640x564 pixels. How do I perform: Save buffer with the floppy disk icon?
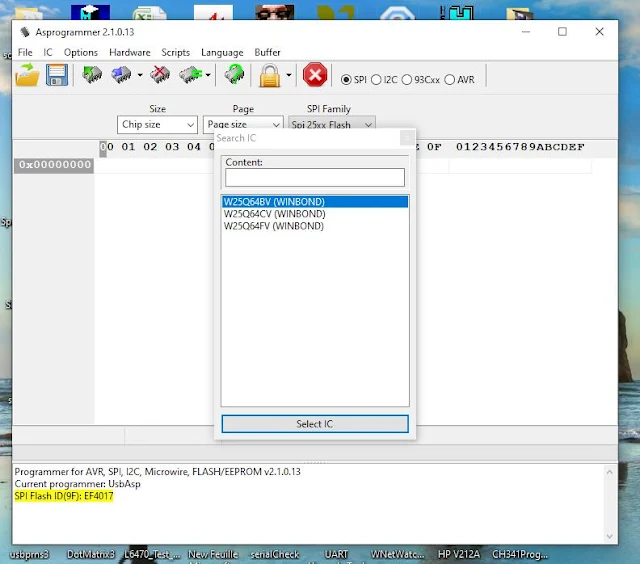[57, 75]
